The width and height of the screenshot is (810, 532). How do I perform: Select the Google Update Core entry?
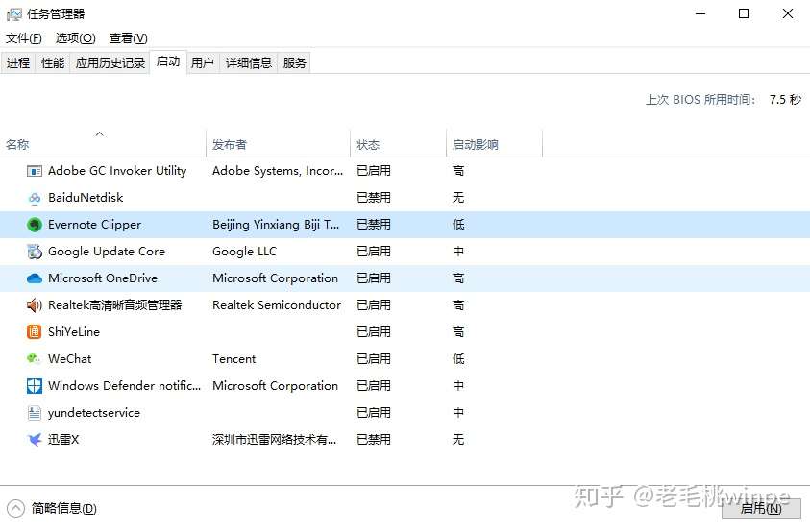405,252
